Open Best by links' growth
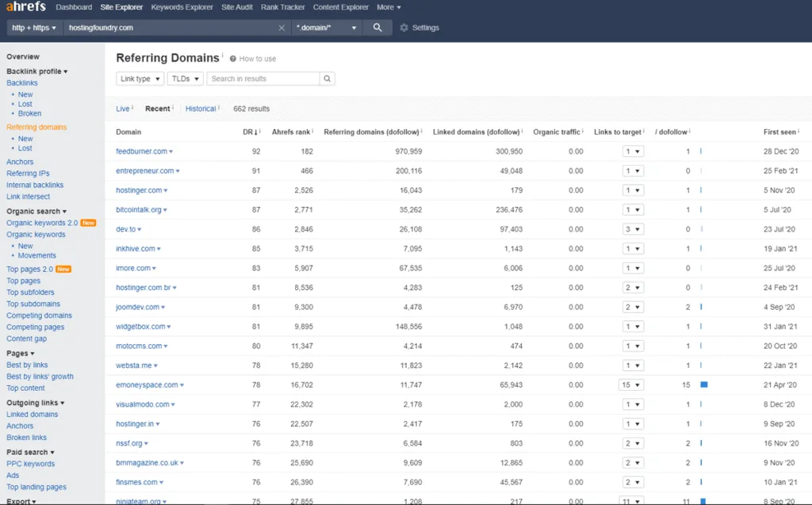This screenshot has width=812, height=505. (x=40, y=377)
